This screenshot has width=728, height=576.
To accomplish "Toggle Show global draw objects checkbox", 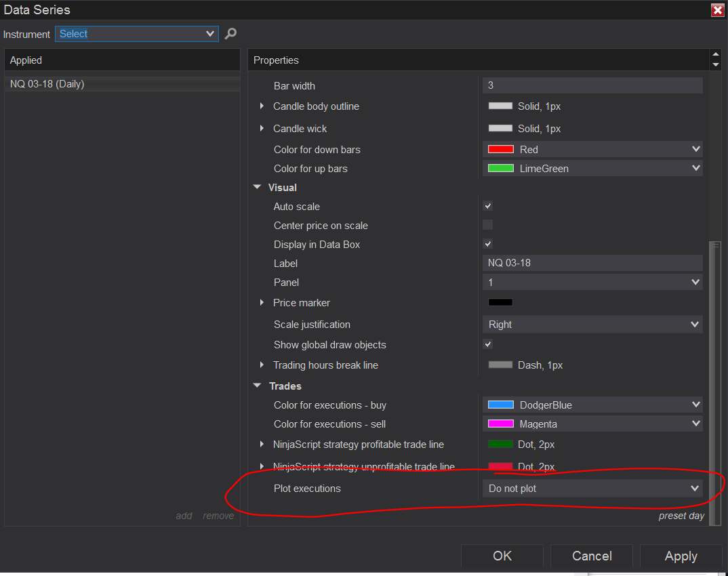I will [x=487, y=344].
